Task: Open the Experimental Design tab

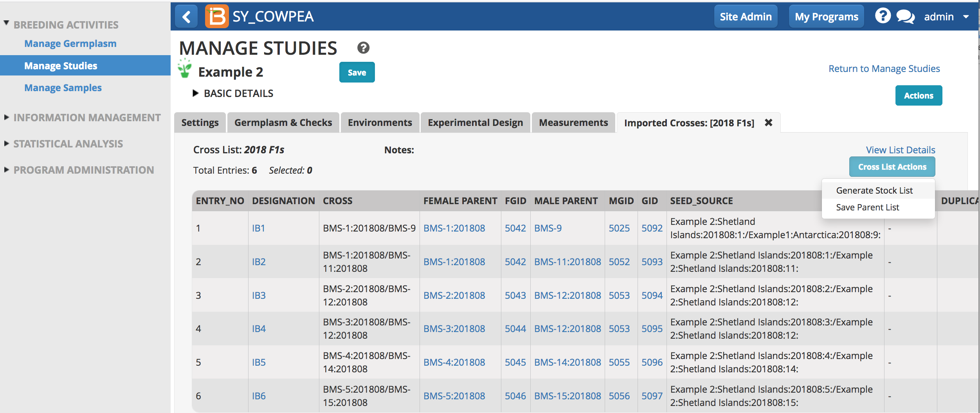Action: [x=476, y=122]
